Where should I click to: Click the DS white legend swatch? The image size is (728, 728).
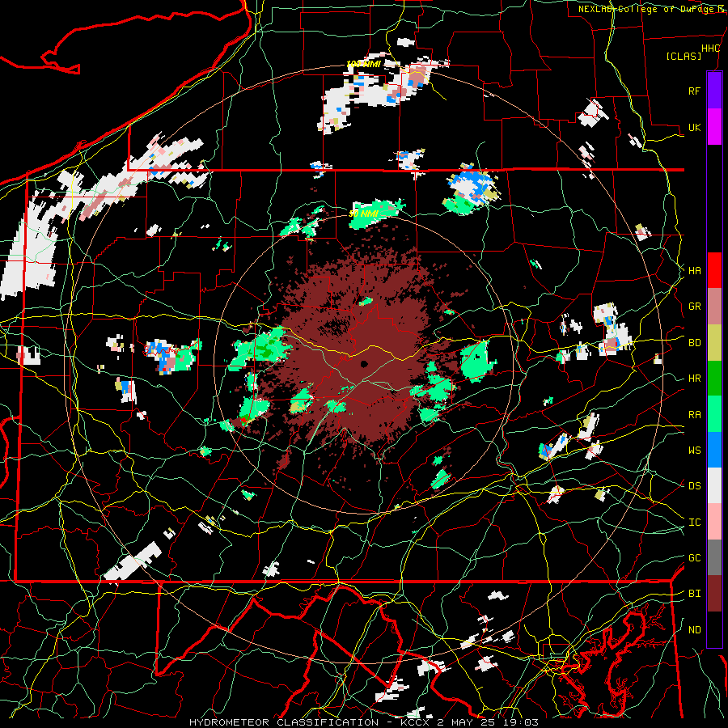714,485
